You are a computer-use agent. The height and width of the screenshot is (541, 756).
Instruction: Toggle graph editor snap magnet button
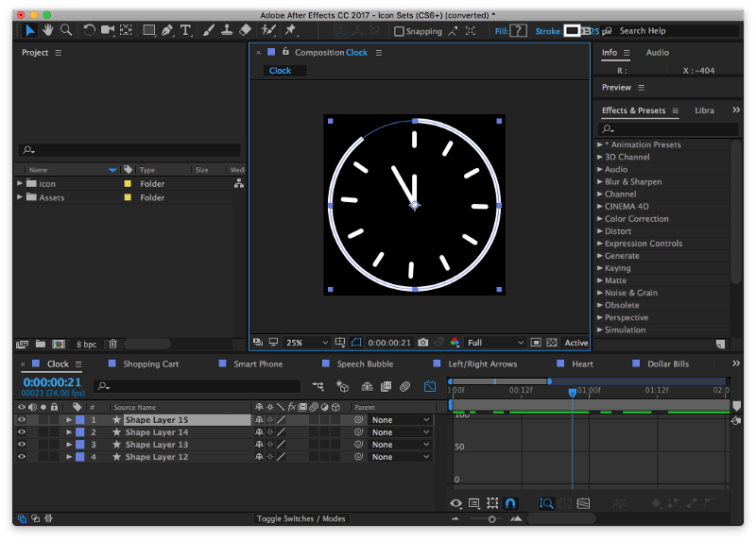coord(510,503)
